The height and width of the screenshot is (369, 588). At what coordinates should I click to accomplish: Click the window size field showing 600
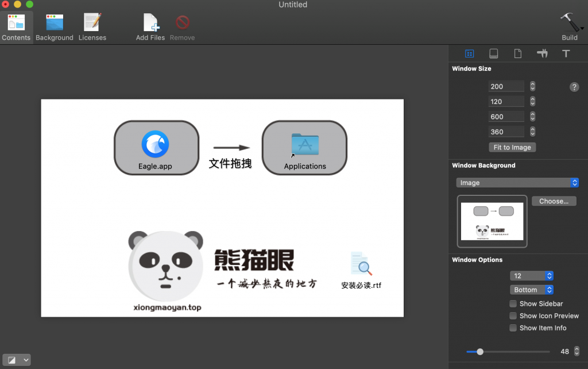click(506, 117)
